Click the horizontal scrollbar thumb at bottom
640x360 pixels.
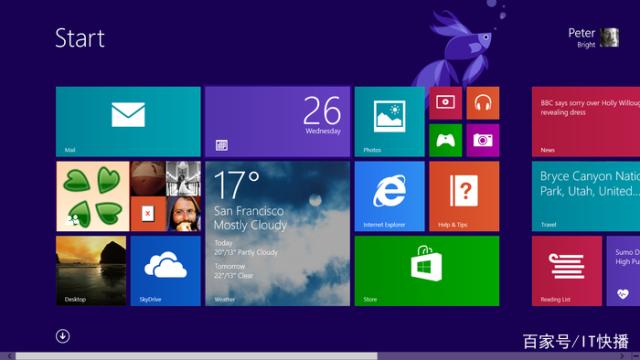click(197, 356)
